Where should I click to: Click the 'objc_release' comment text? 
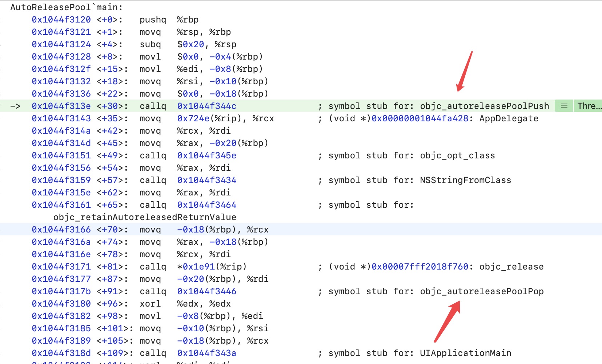pos(511,267)
